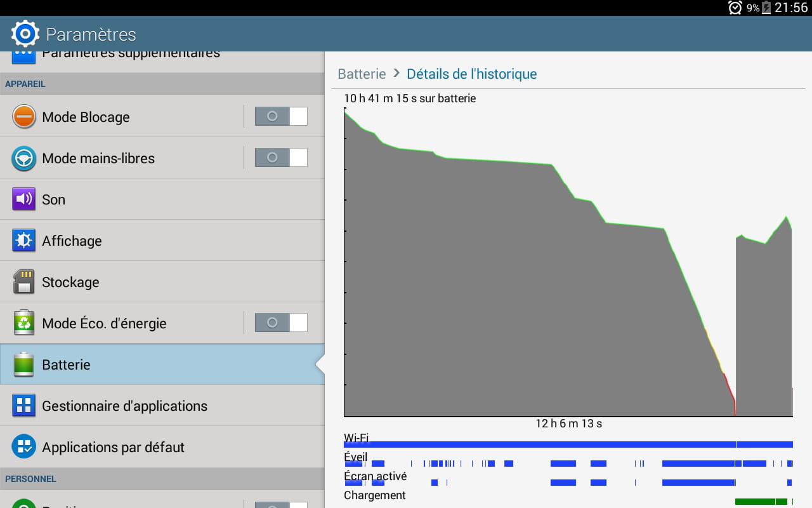Tap the Détails de l'historique heading

472,74
